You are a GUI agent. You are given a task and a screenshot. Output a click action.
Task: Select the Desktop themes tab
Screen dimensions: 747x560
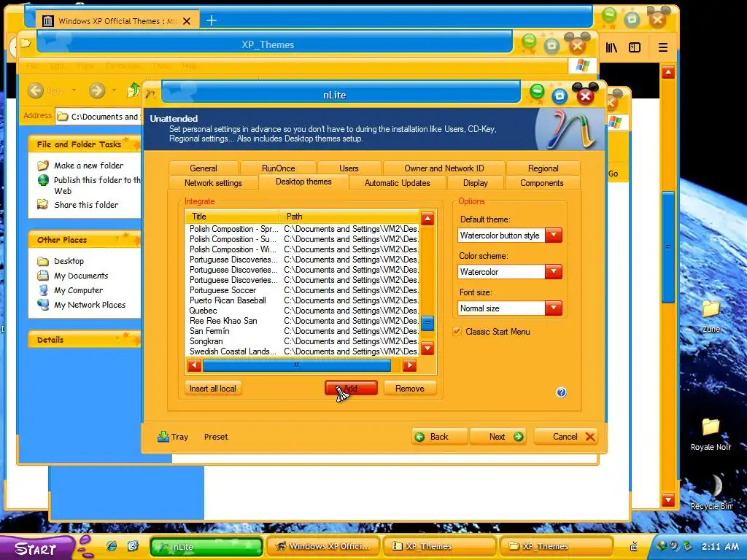coord(303,182)
